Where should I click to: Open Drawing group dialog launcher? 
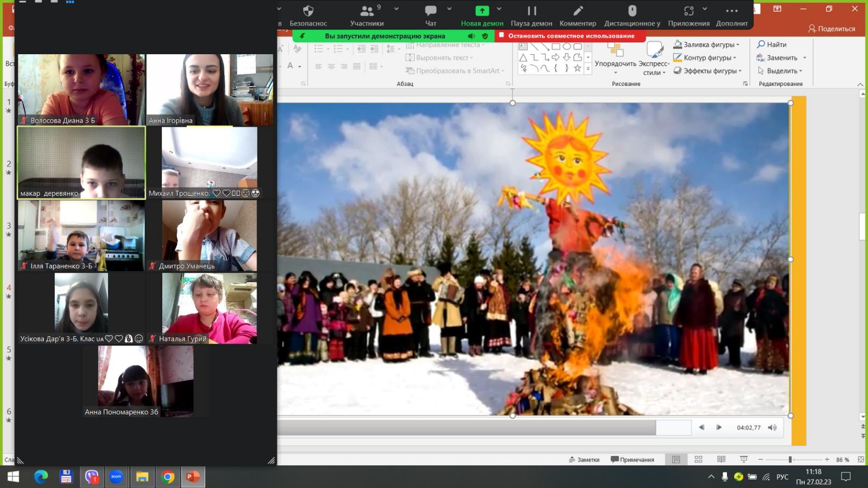tap(745, 84)
